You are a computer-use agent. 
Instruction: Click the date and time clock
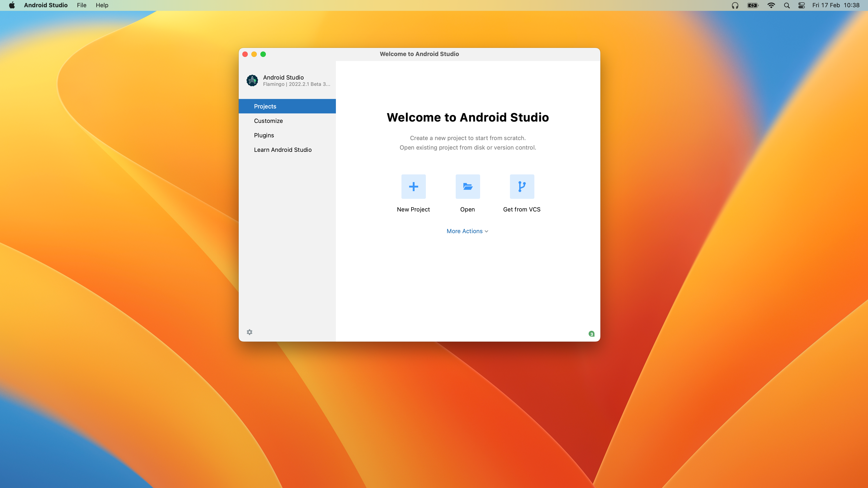(836, 5)
